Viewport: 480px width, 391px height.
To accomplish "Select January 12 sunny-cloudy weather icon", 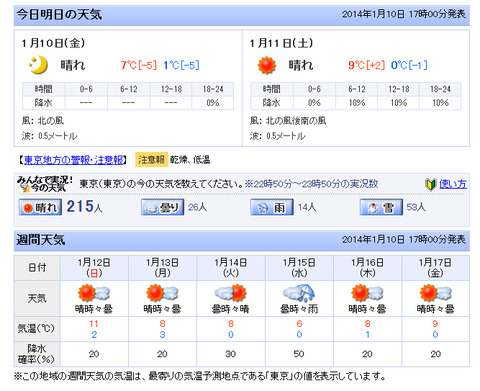I will tap(94, 293).
